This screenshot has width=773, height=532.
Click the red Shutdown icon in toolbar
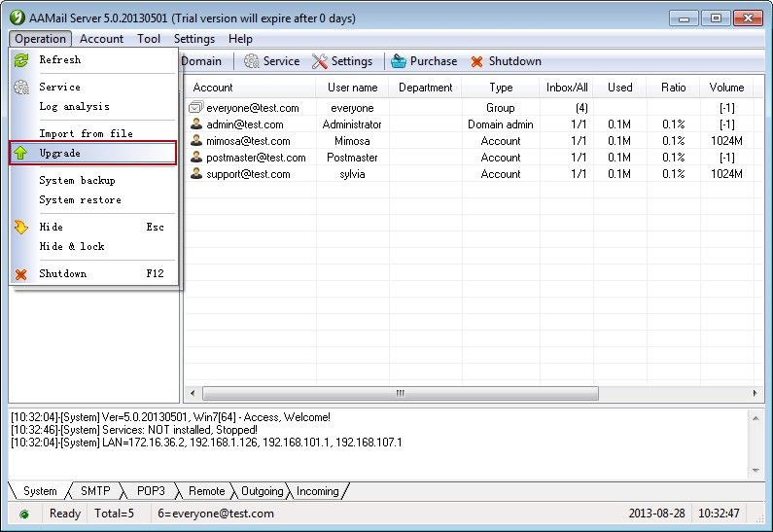click(476, 61)
